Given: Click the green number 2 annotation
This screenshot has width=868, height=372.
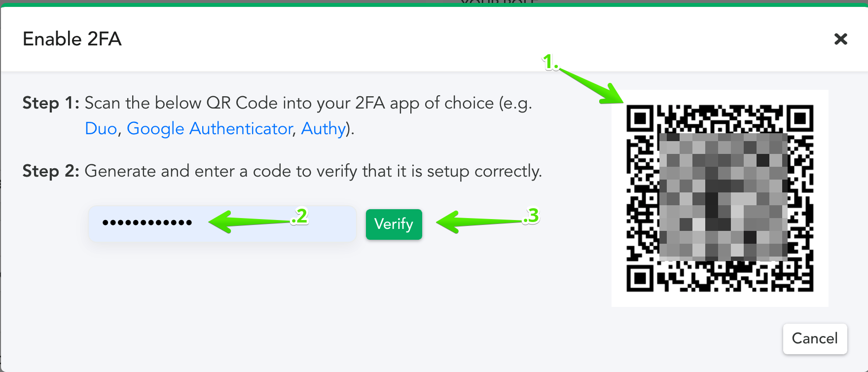Looking at the screenshot, I should [300, 216].
